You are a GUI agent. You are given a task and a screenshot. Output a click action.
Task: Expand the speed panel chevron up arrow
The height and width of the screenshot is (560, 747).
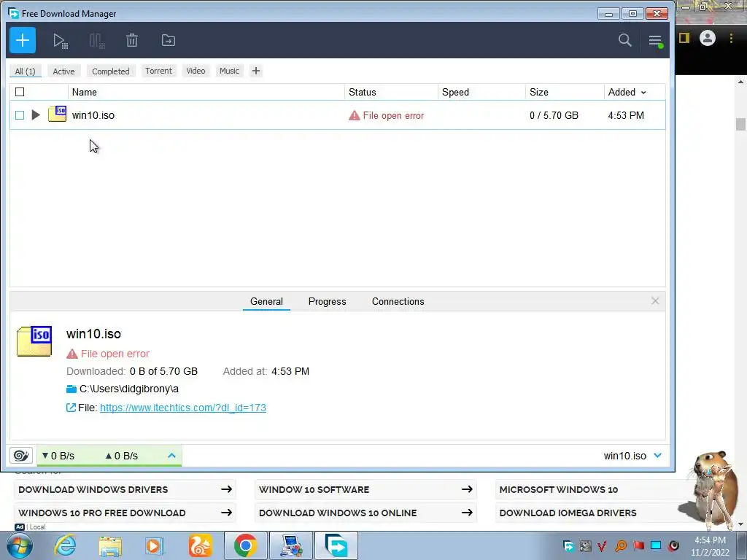point(171,456)
